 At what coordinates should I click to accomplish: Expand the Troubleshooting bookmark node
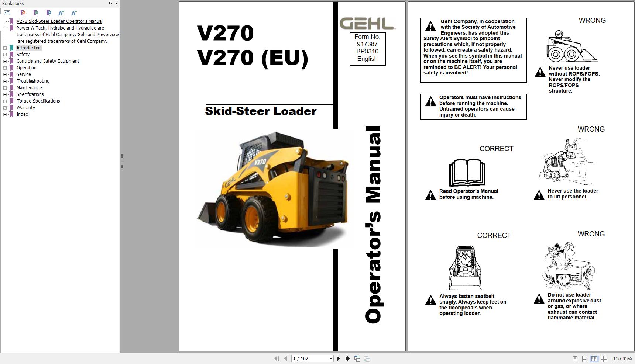[4, 81]
